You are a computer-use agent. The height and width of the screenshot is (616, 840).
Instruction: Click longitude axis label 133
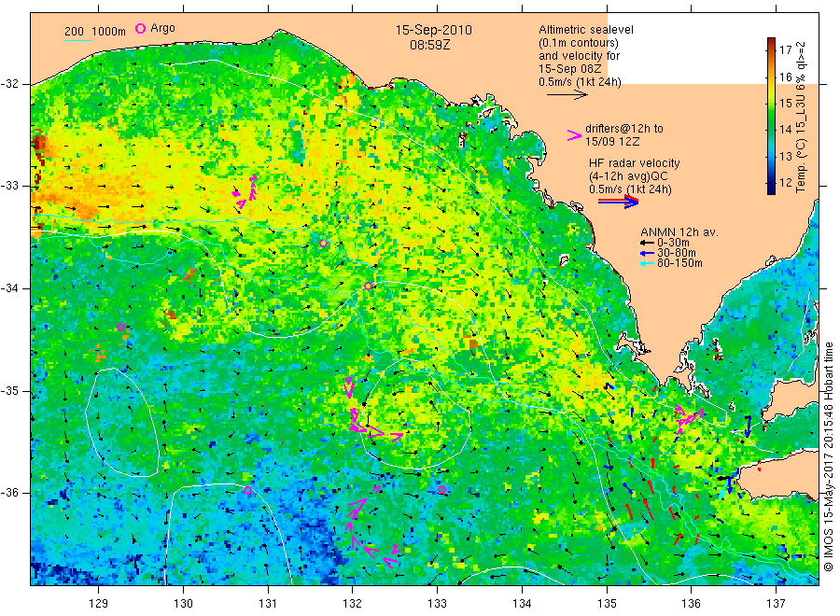point(437,604)
